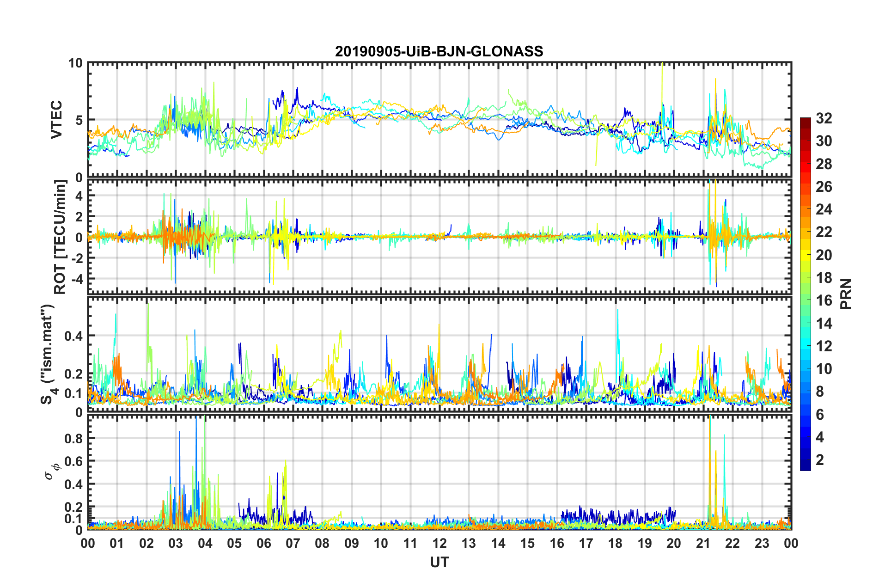Click the plot title 20190905-UiB-BJN-GLONASS

click(x=439, y=51)
